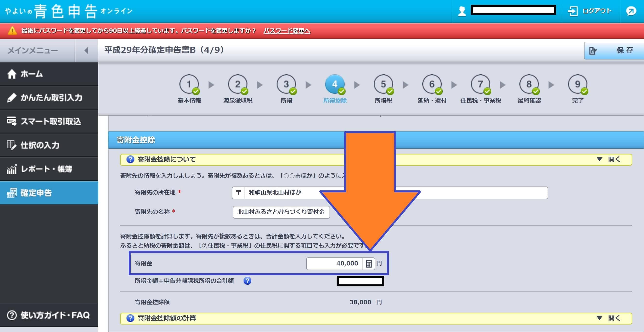Go to step 6 延納・還付
This screenshot has width=644, height=332.
pos(432,89)
